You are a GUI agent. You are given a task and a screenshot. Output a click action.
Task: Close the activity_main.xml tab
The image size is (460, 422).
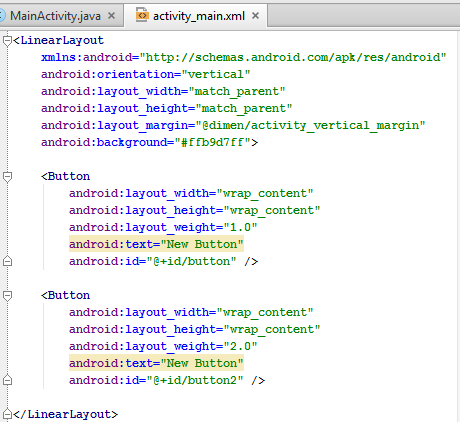255,15
